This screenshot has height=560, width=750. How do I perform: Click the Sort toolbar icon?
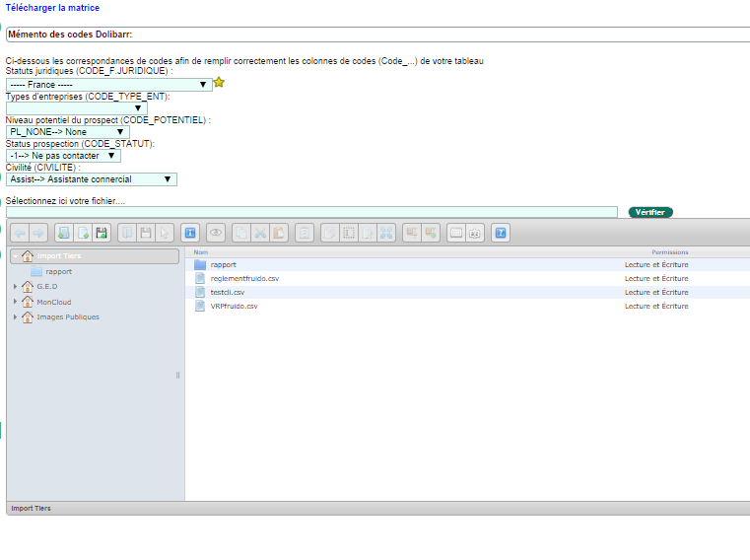475,233
